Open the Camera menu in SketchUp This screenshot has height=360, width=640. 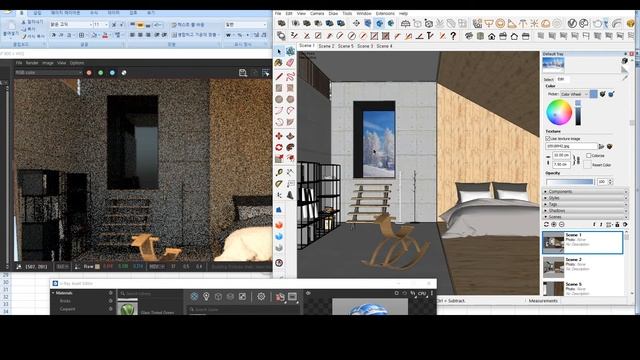pyautogui.click(x=317, y=13)
